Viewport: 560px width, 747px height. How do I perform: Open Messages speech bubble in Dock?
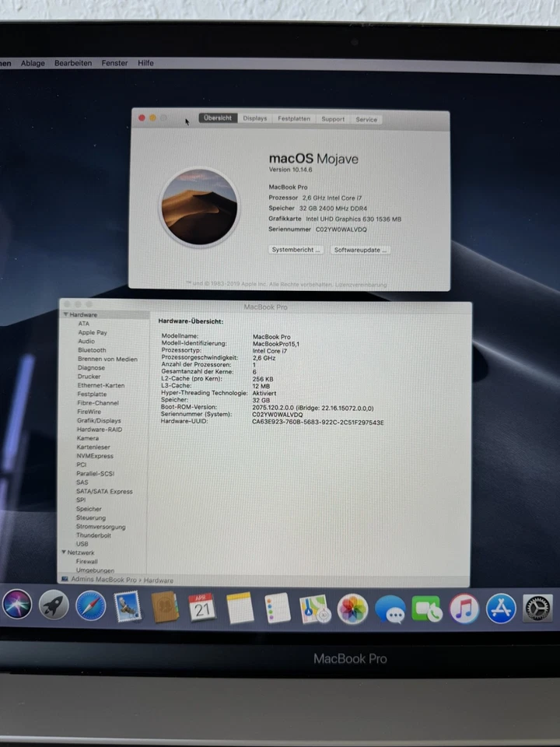tap(390, 609)
